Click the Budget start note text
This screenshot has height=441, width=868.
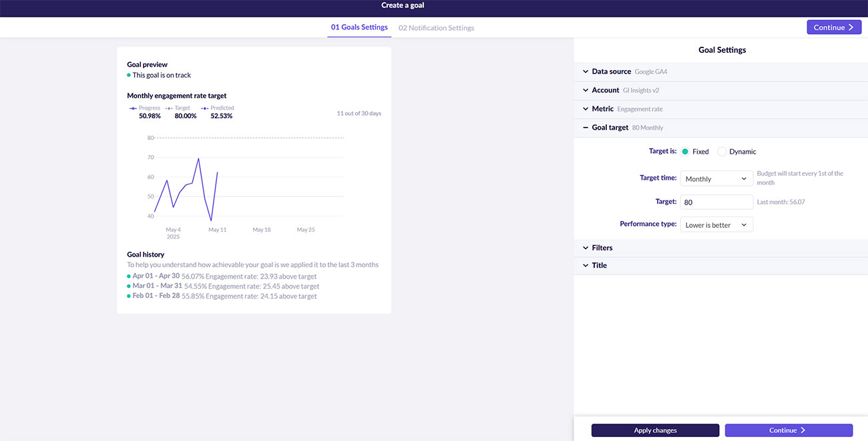pyautogui.click(x=800, y=178)
